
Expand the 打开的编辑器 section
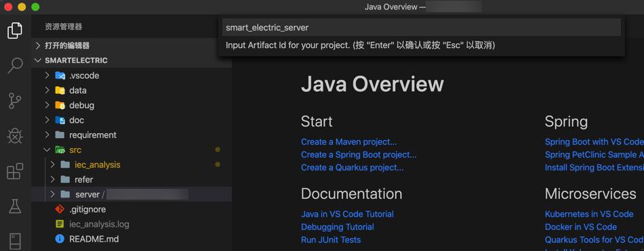(x=38, y=45)
